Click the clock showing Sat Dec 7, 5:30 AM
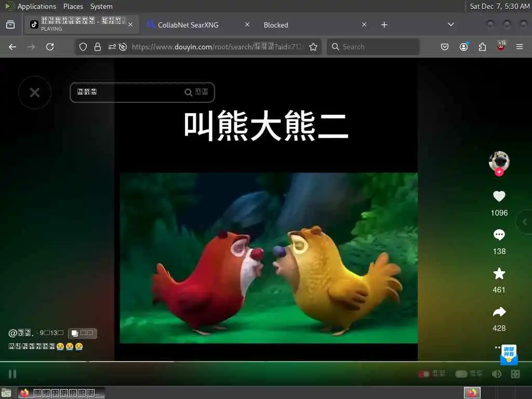The width and height of the screenshot is (532, 399). coord(499,6)
